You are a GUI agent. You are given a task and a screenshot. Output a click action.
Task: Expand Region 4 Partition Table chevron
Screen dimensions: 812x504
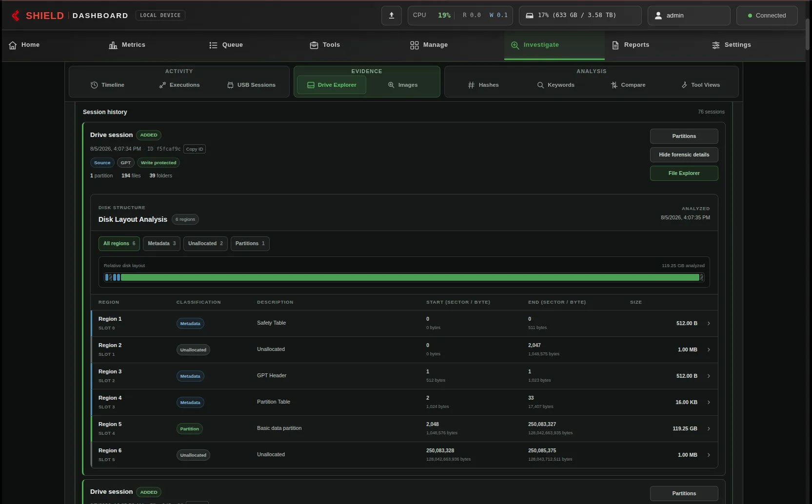coord(709,402)
